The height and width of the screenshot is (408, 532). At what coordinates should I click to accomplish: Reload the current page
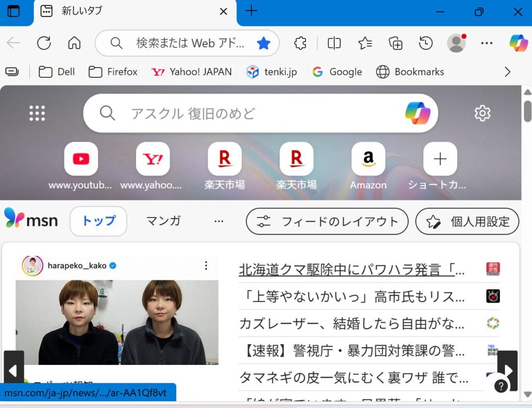pyautogui.click(x=44, y=43)
